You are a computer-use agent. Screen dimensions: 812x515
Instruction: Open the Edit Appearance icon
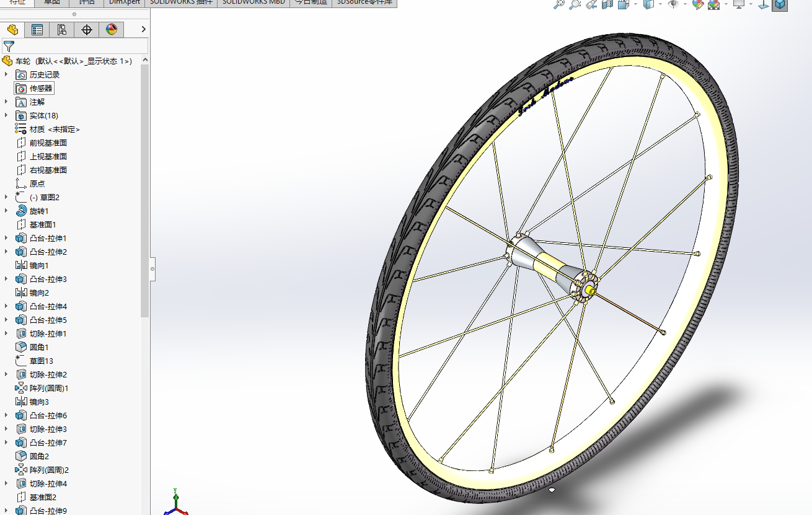coord(698,4)
